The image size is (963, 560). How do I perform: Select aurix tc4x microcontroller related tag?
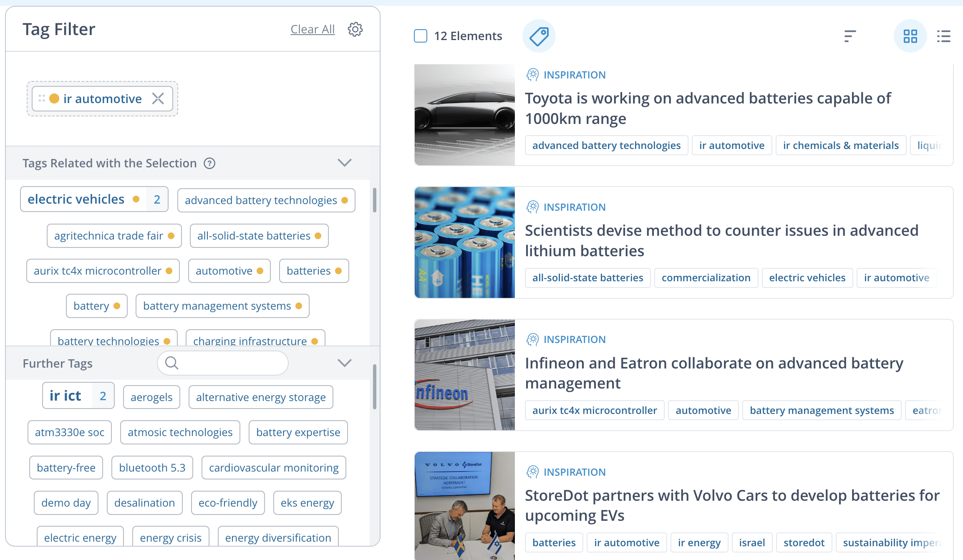pos(103,271)
